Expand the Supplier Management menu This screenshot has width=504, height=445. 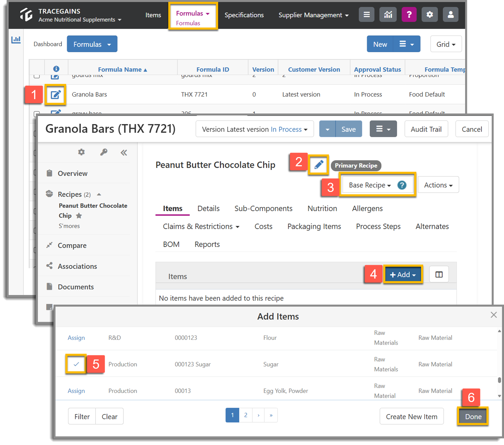(314, 15)
